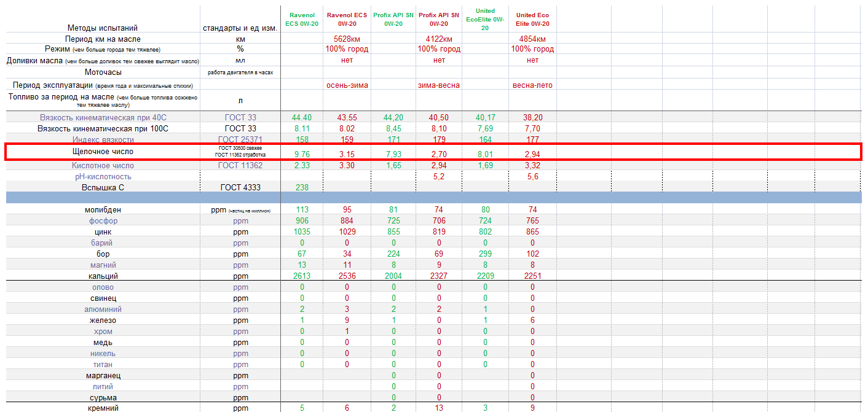The width and height of the screenshot is (868, 412).
Task: Click the 'Топливо за период на масле' label
Action: point(103,101)
